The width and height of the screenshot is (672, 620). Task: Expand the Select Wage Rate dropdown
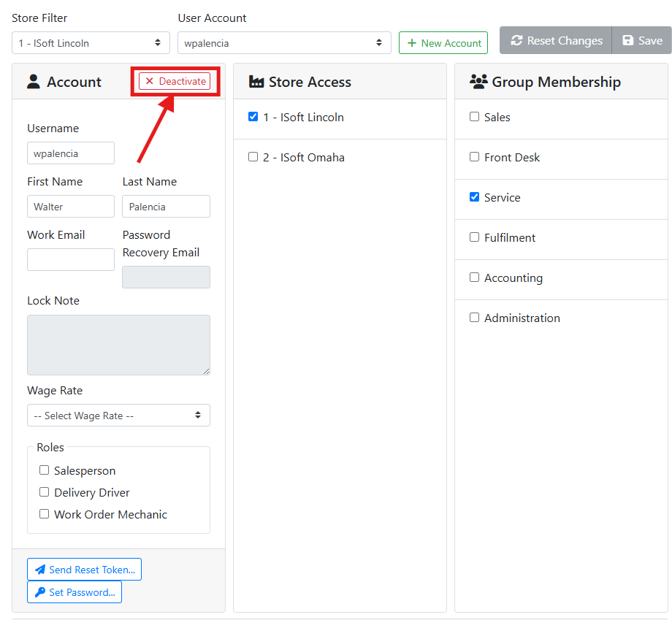coord(118,416)
